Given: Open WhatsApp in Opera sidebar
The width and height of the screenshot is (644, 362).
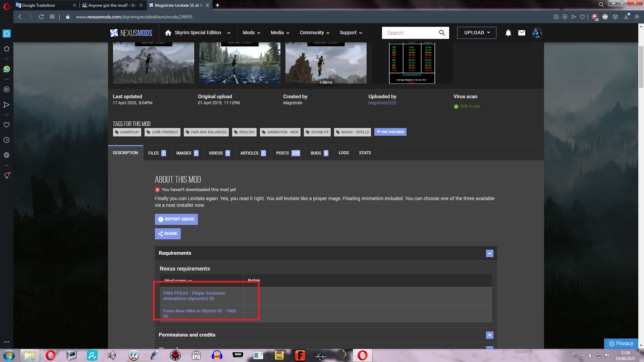Looking at the screenshot, I should point(6,69).
